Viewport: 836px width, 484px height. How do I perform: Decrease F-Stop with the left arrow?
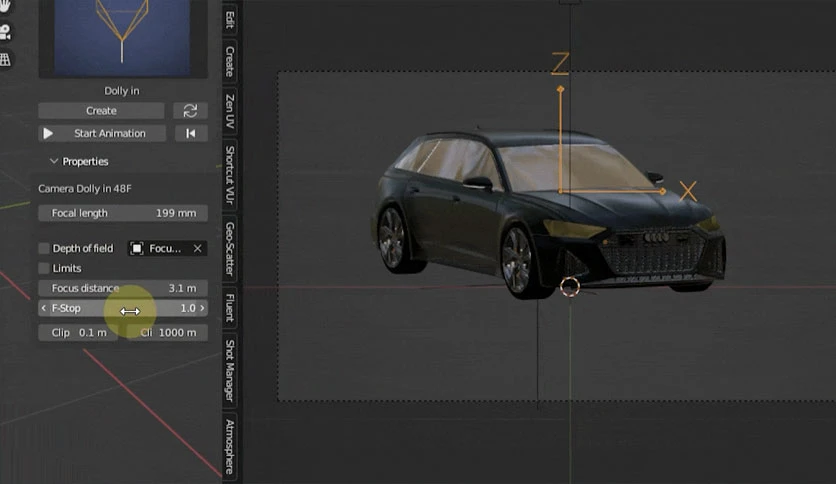point(44,308)
